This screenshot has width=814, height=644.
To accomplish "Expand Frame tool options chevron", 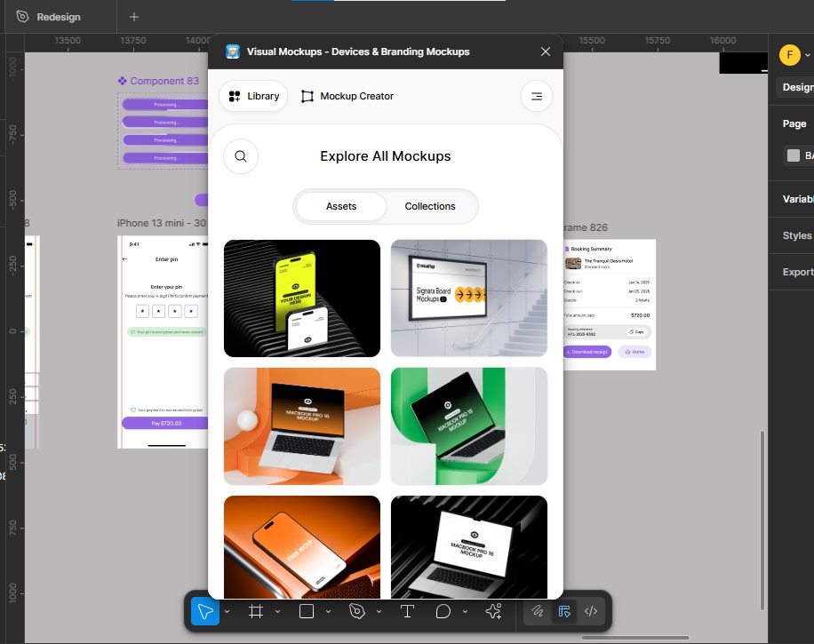I will coord(278,612).
